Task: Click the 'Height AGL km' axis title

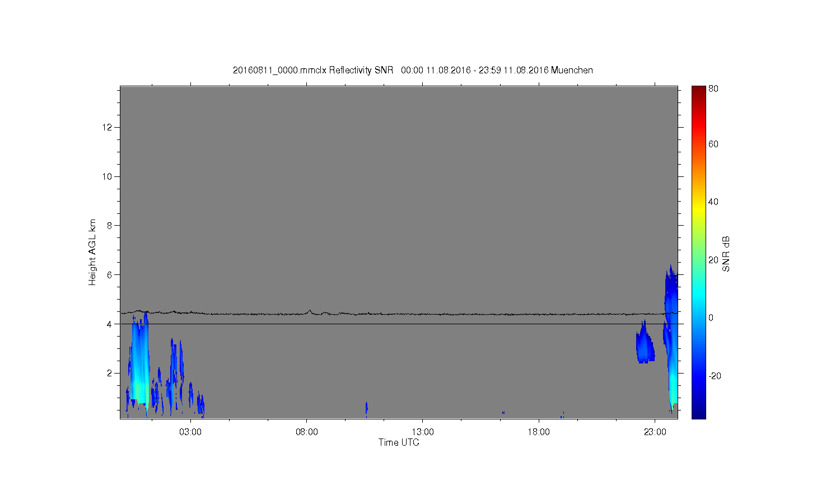Action: point(92,252)
